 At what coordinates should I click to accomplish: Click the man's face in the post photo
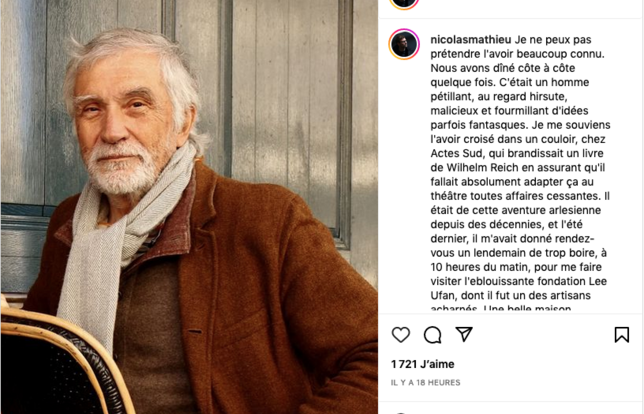131,123
